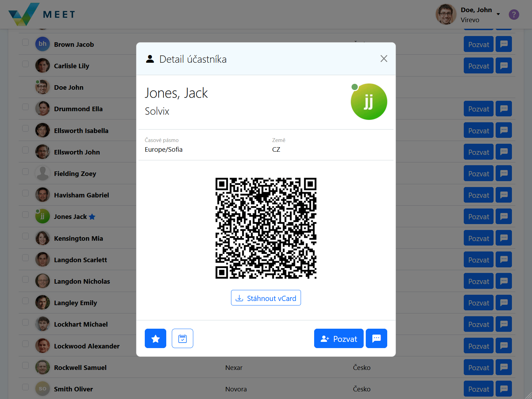Open the purple help question mark icon
The width and height of the screenshot is (532, 399).
click(514, 15)
